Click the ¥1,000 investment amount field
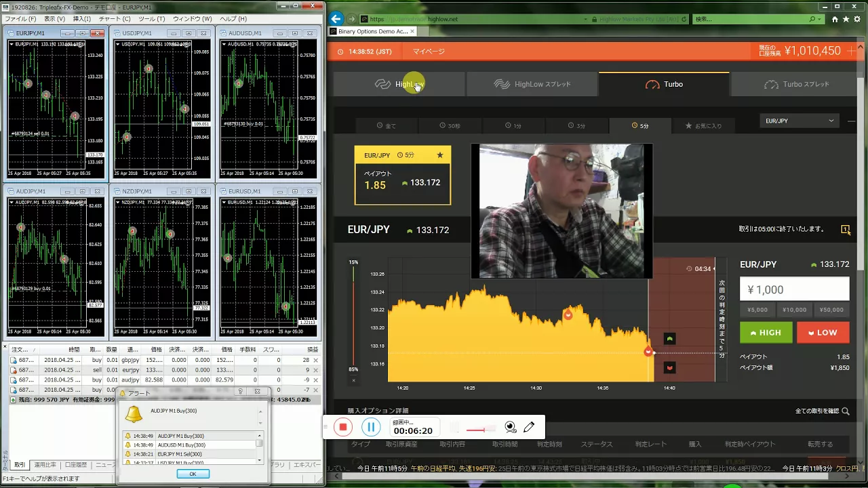868x488 pixels. 794,289
